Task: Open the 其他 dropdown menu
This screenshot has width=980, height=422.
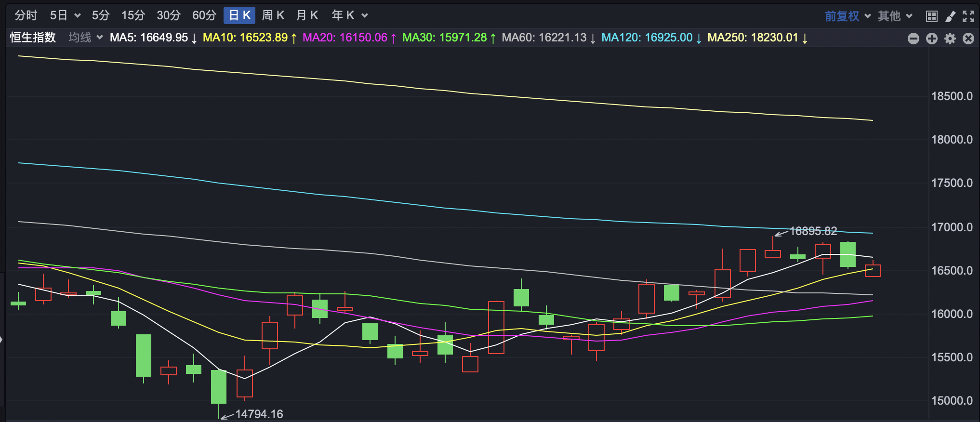Action: point(895,16)
